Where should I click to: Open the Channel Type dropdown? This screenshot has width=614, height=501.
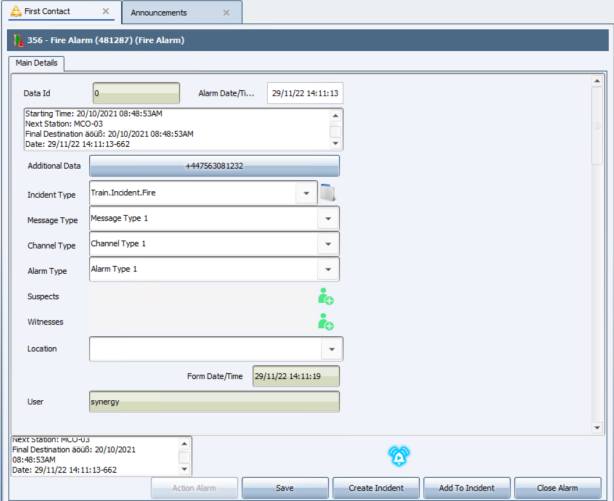click(x=328, y=244)
